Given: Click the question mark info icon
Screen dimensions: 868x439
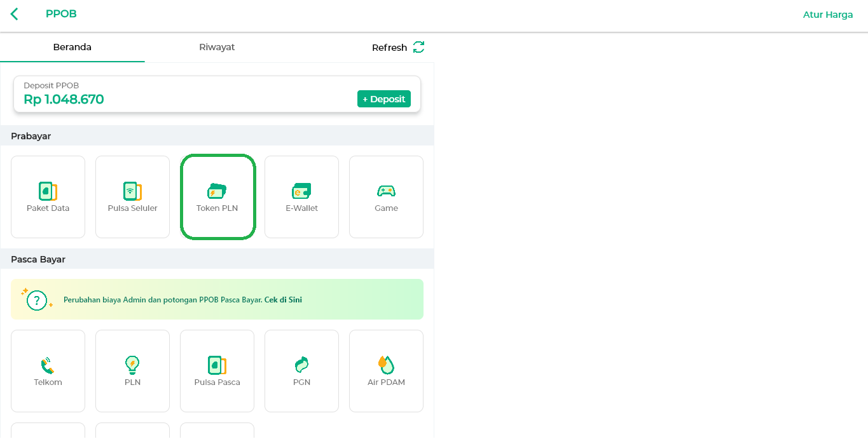Looking at the screenshot, I should (38, 300).
